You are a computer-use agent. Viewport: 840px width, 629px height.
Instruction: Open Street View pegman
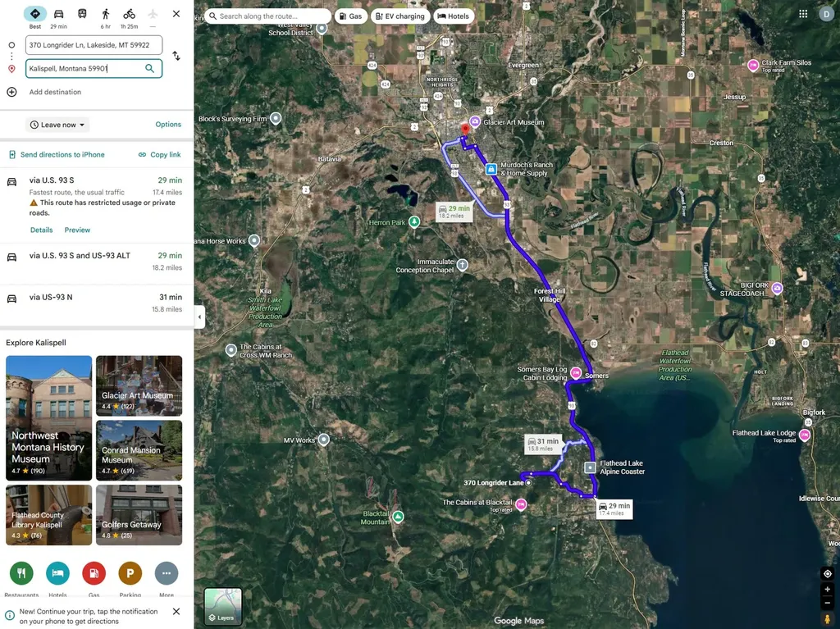827,619
